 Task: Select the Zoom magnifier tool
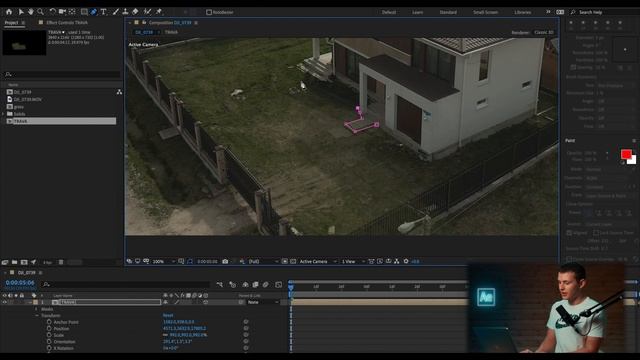click(x=40, y=12)
